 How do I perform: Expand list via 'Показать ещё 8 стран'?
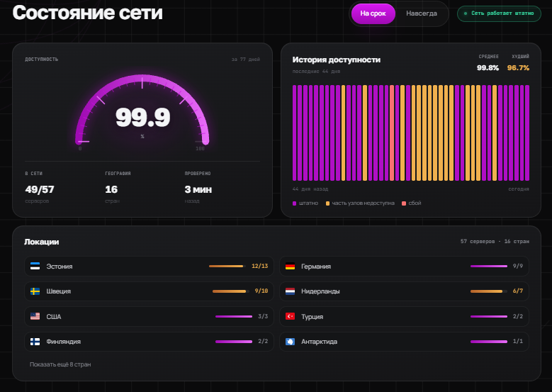tap(60, 364)
